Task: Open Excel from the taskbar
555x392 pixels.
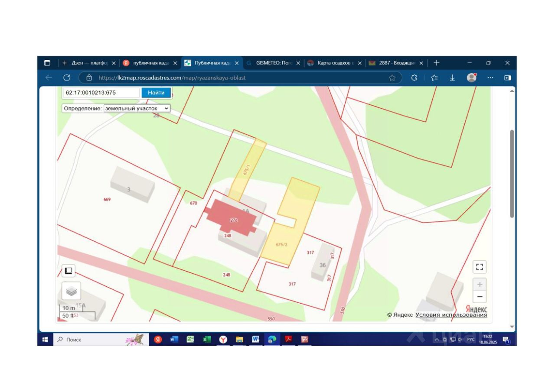Action: coord(207,340)
